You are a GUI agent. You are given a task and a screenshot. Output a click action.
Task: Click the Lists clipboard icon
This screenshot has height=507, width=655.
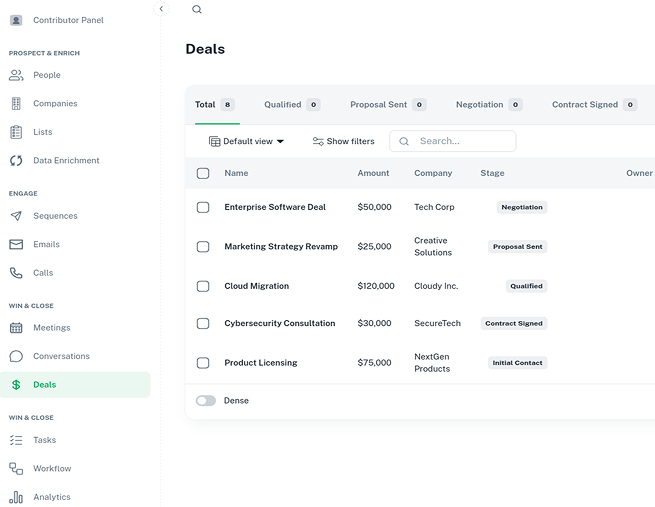[16, 132]
